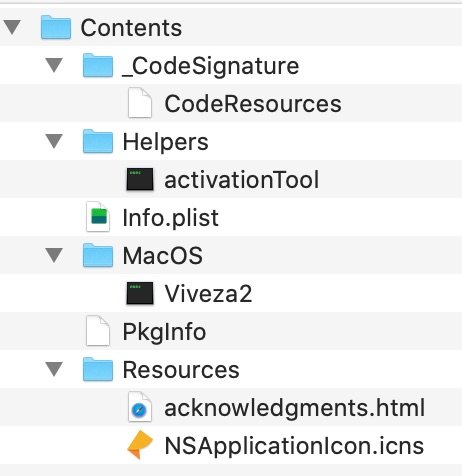
Task: Select the Info.plist file name
Action: click(170, 218)
